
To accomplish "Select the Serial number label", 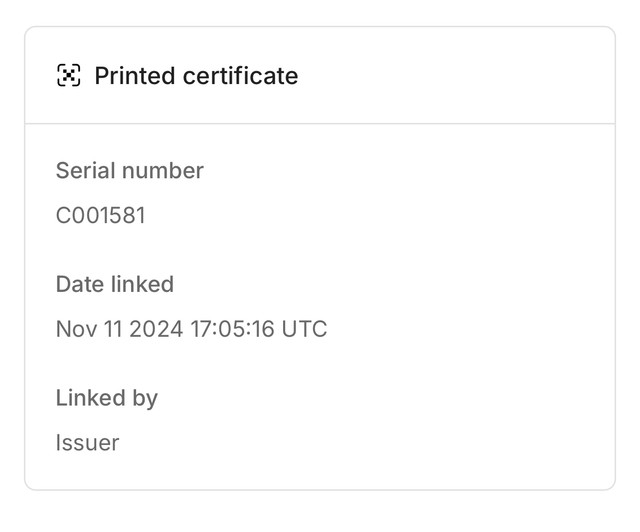I will (x=130, y=170).
